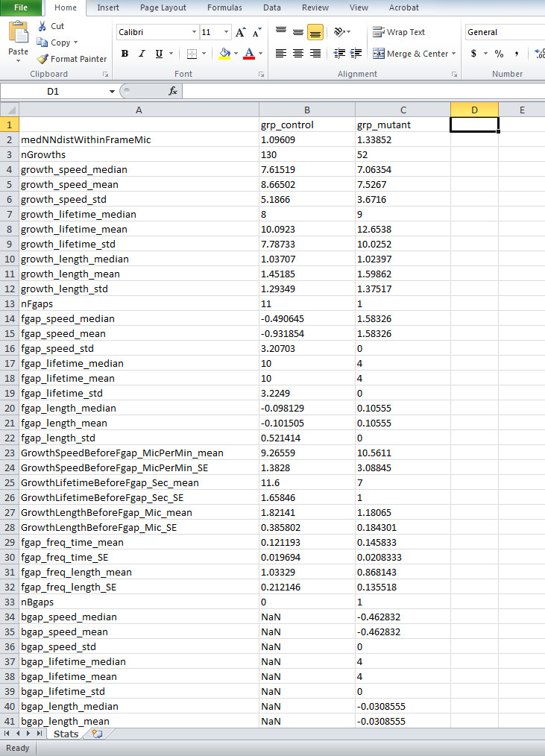
Task: Apply center horizontal alignment
Action: click(x=297, y=54)
